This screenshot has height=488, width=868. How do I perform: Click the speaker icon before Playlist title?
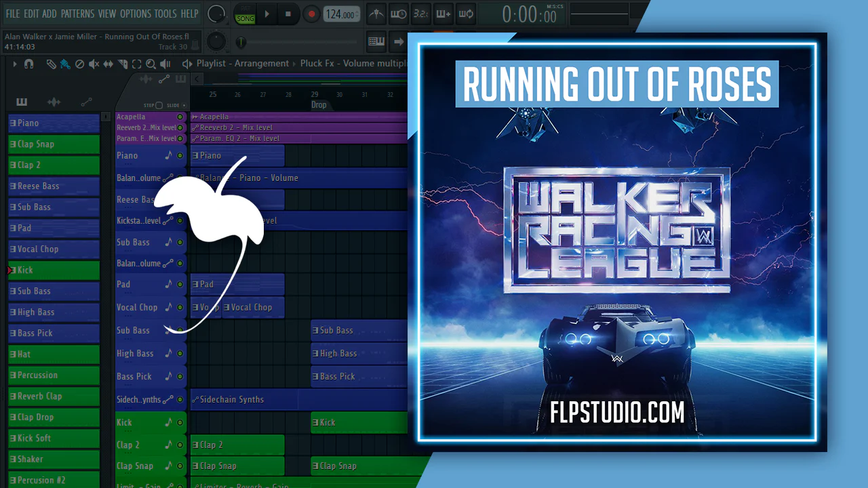188,64
